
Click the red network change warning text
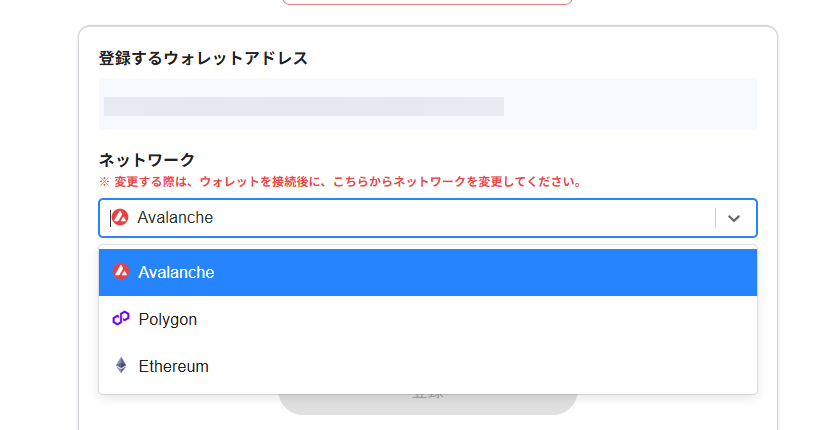340,183
